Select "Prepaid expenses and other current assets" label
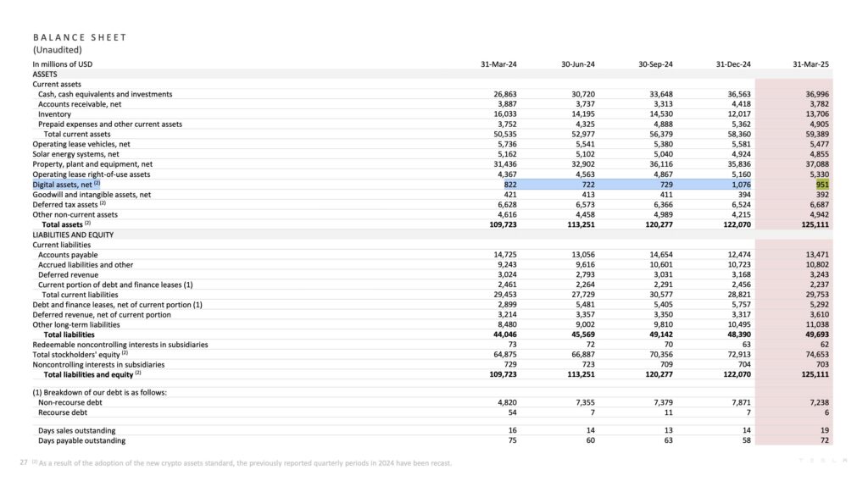 pos(110,124)
